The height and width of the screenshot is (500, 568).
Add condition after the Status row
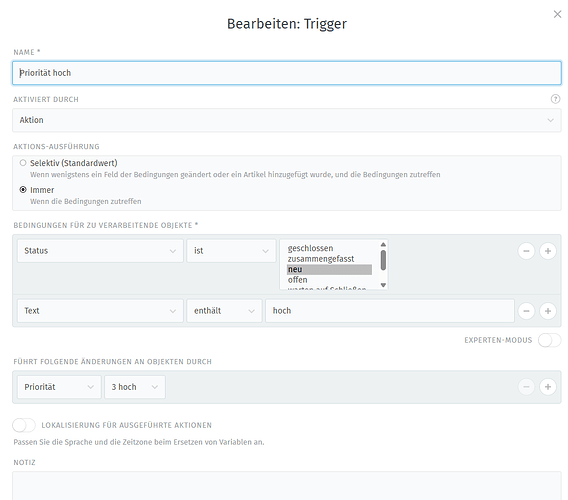[x=548, y=251]
